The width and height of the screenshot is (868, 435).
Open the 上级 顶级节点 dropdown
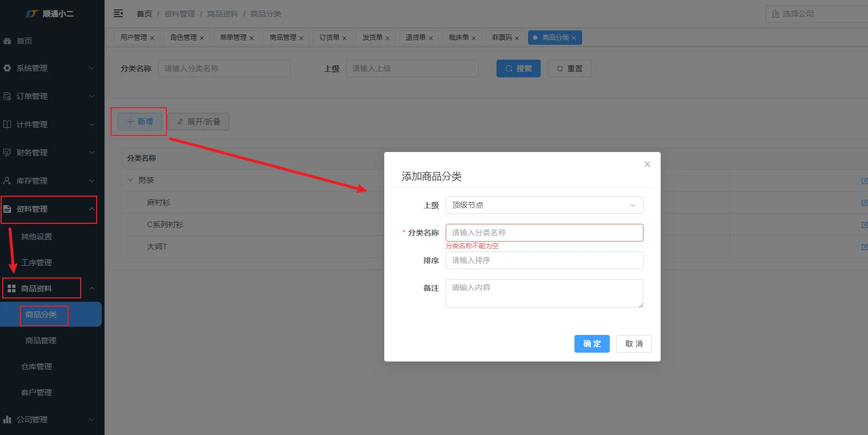tap(544, 205)
